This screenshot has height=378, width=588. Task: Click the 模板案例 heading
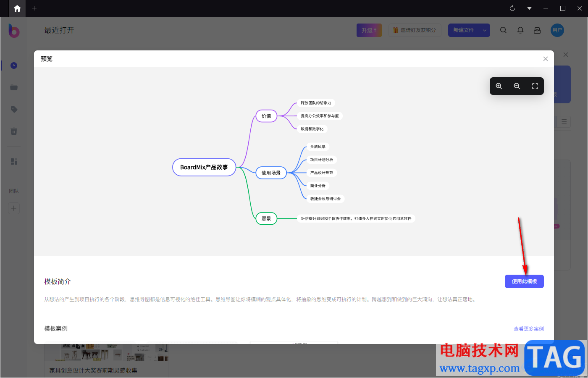click(x=56, y=328)
